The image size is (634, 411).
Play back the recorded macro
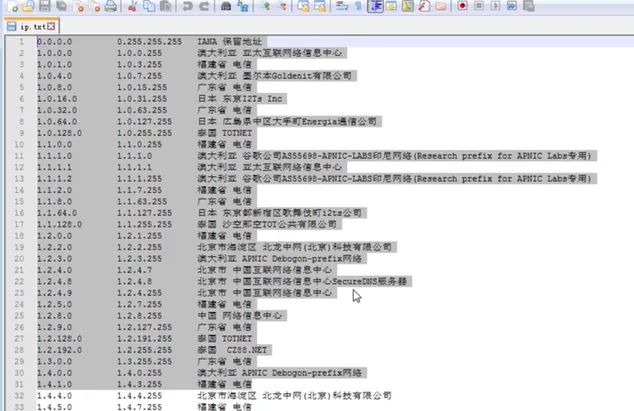(x=495, y=6)
